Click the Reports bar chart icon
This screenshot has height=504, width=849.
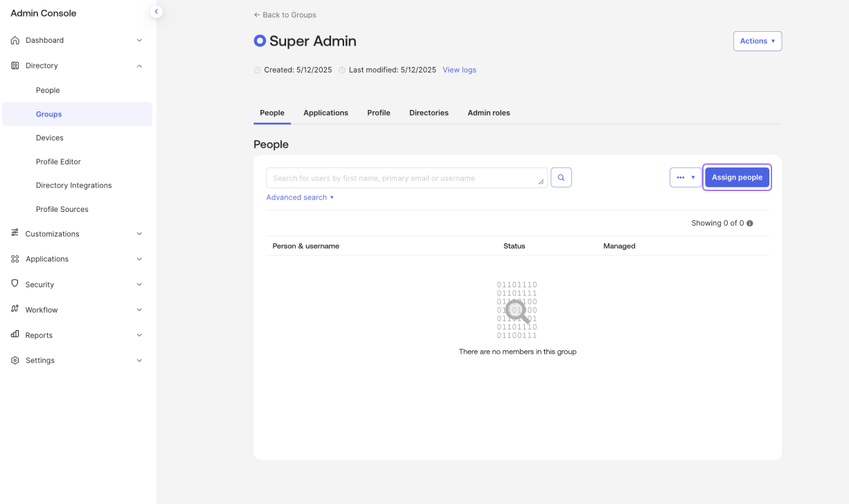click(15, 334)
